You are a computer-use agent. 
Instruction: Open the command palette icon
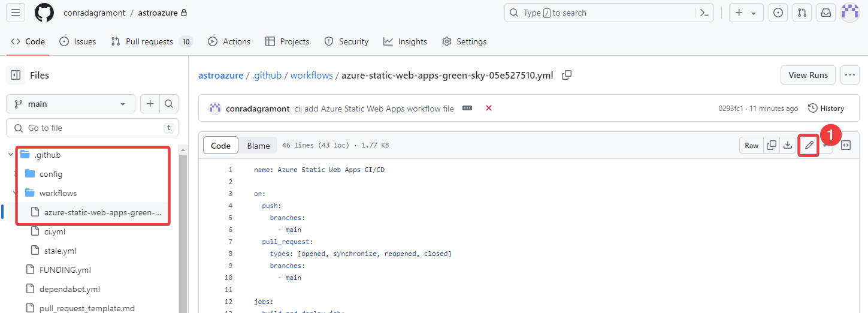tap(704, 13)
